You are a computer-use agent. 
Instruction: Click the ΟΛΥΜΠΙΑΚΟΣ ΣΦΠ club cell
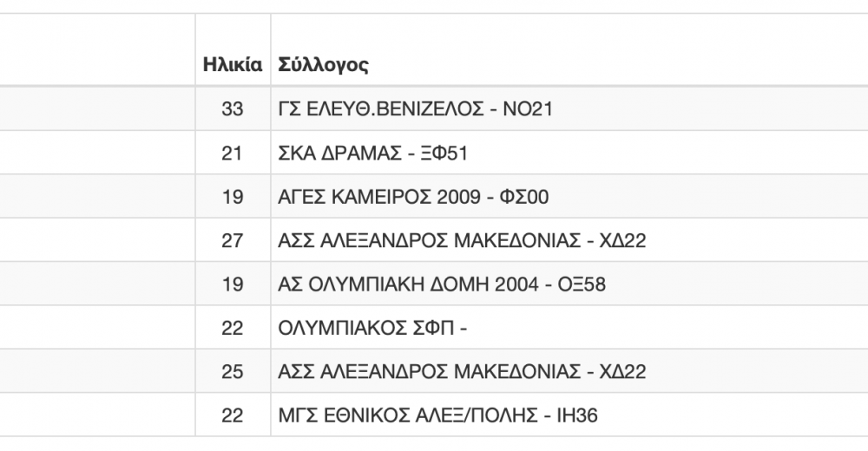tap(569, 328)
